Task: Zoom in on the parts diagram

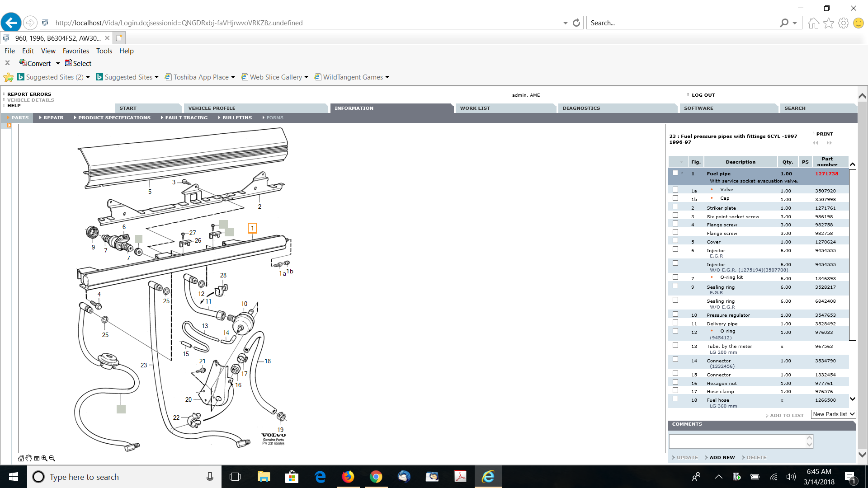Action: (x=44, y=458)
